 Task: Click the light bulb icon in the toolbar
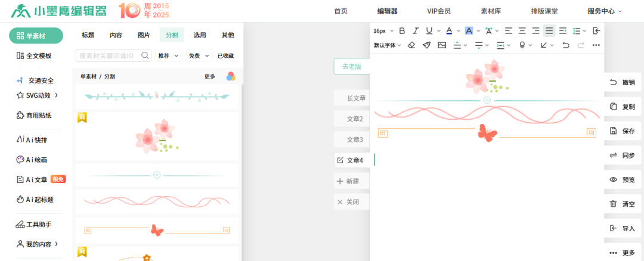(x=522, y=45)
